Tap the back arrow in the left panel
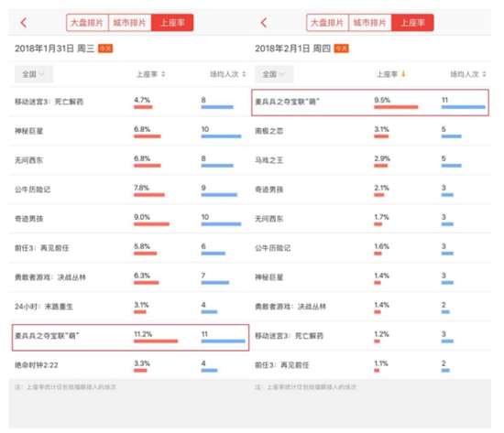Screen dimensions: 504x433 click(x=24, y=23)
